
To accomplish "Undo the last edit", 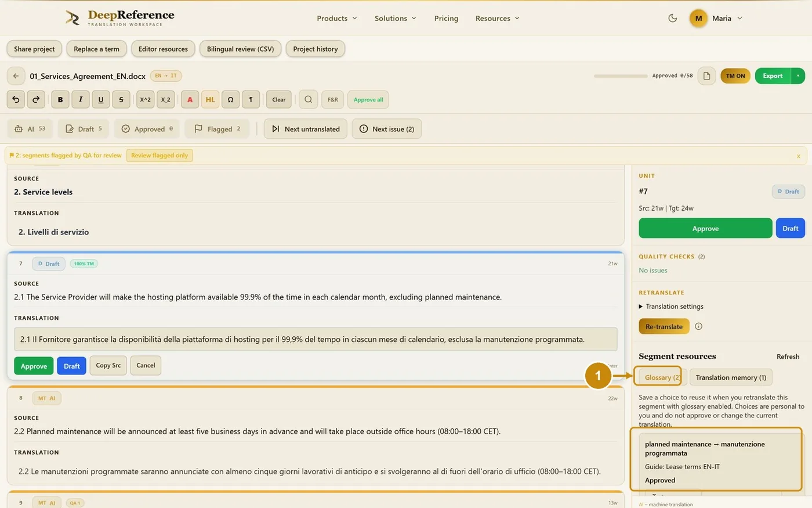I will pyautogui.click(x=16, y=99).
